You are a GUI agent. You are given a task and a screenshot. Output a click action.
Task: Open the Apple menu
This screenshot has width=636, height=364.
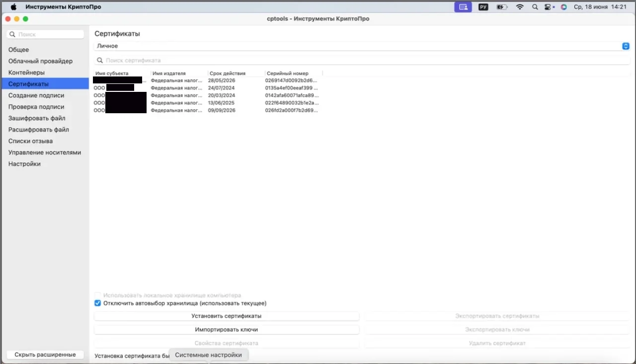coord(13,7)
